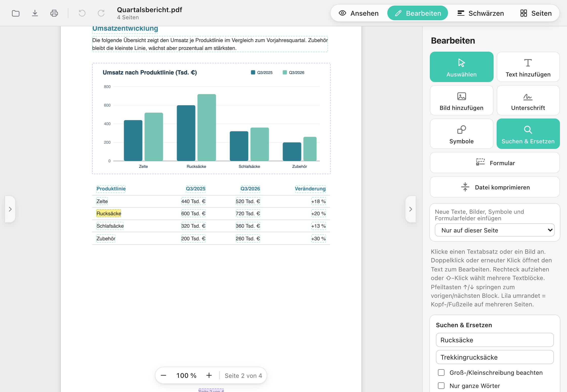
Task: Enable Nur ganze Wörter checkbox
Action: pyautogui.click(x=441, y=386)
